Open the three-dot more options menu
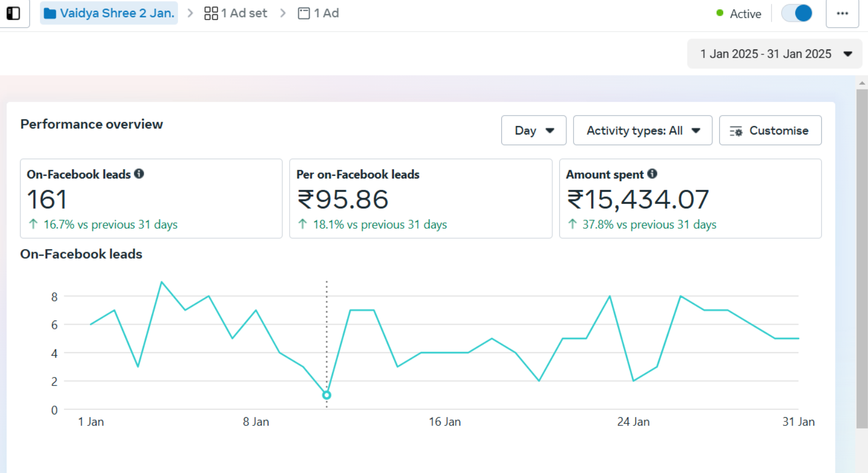 pyautogui.click(x=842, y=14)
